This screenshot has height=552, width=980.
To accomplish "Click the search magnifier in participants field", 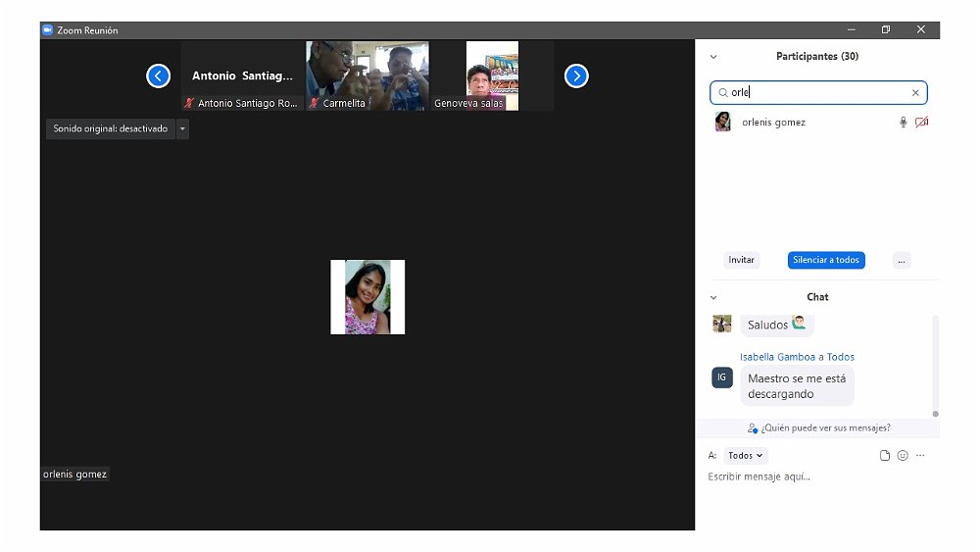I will click(x=723, y=93).
